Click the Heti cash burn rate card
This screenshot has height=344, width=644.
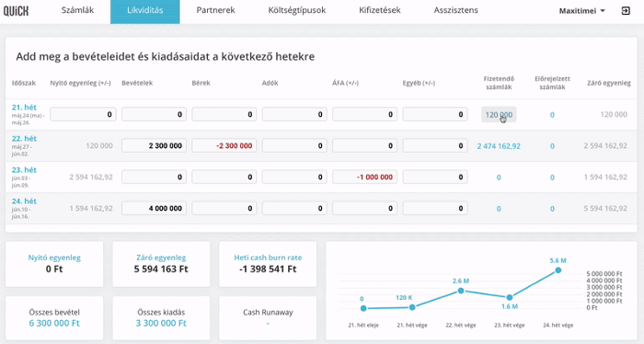tap(268, 264)
